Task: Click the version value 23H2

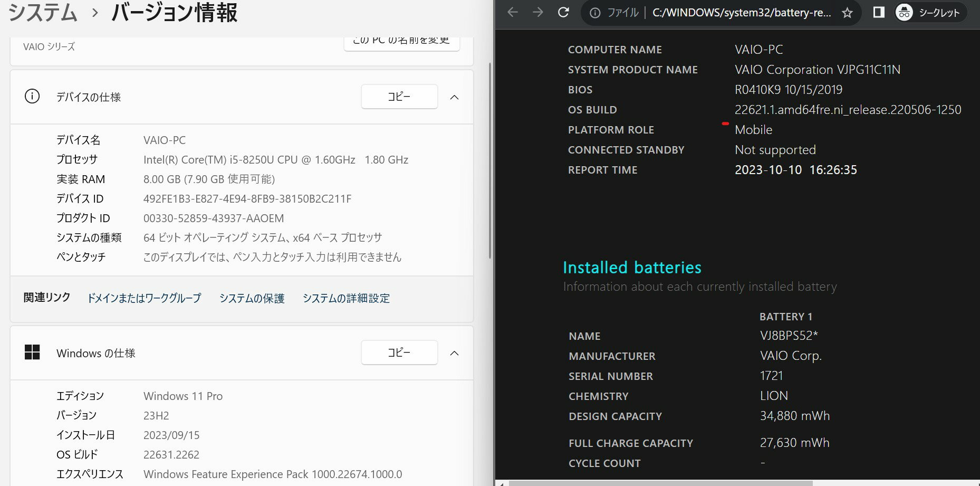Action: coord(156,416)
